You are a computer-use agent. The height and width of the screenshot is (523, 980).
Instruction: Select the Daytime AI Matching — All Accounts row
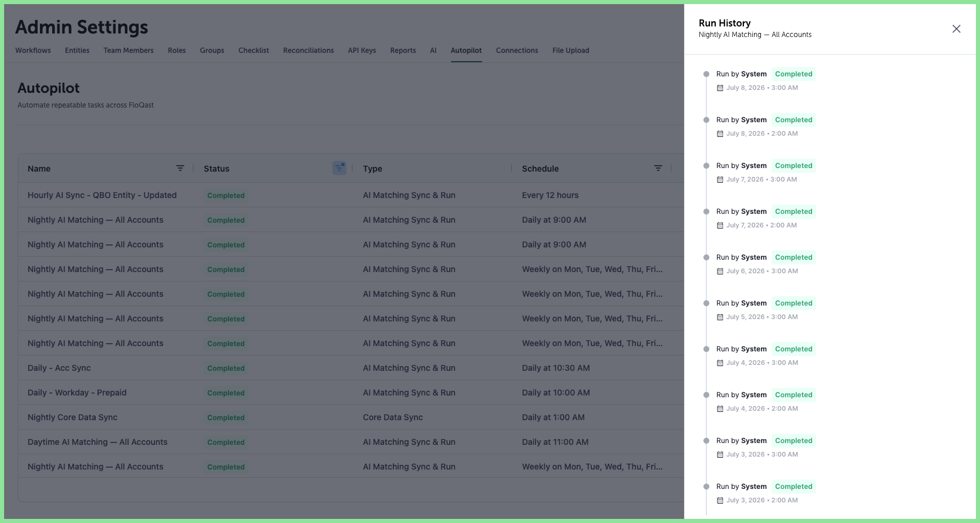(351, 442)
